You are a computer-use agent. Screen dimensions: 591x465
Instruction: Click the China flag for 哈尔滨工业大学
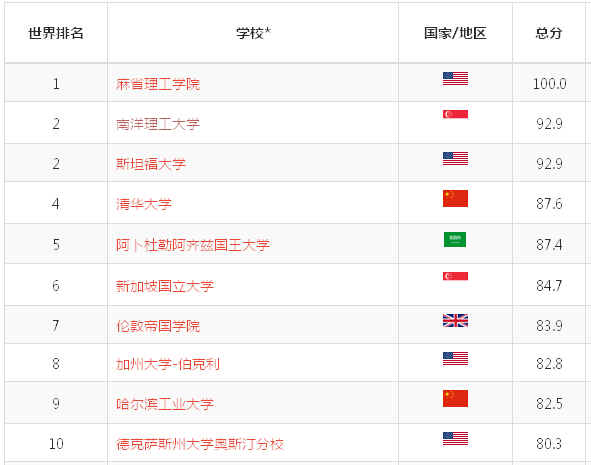(455, 399)
